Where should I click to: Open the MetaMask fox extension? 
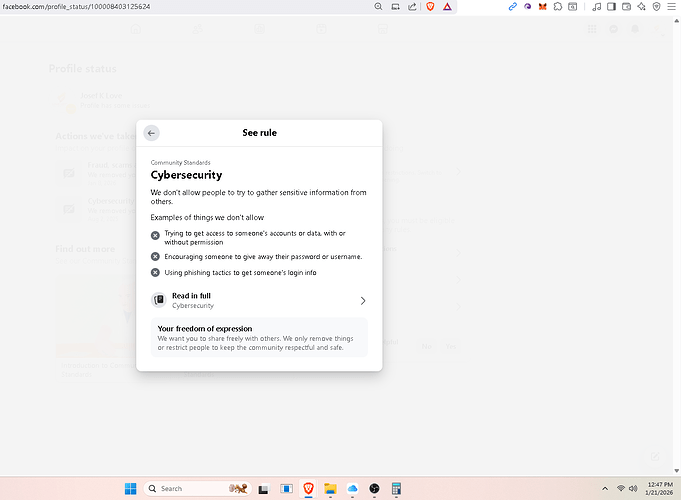tap(542, 6)
